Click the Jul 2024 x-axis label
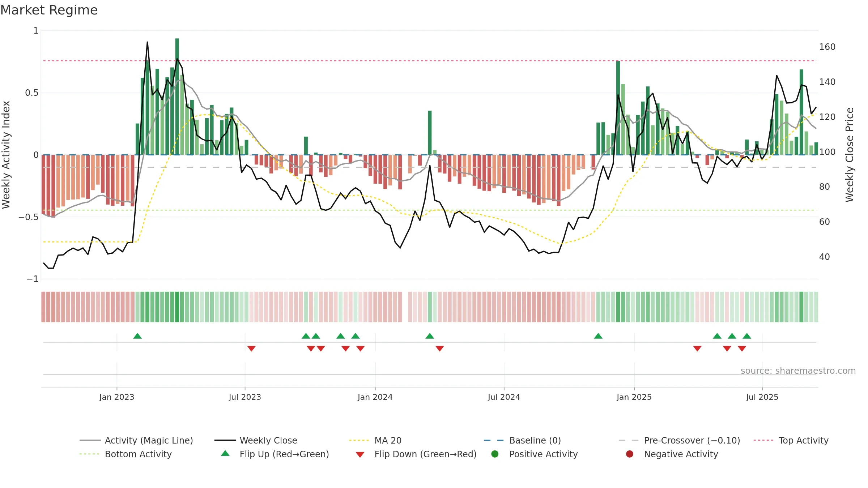The width and height of the screenshot is (868, 488). (504, 397)
